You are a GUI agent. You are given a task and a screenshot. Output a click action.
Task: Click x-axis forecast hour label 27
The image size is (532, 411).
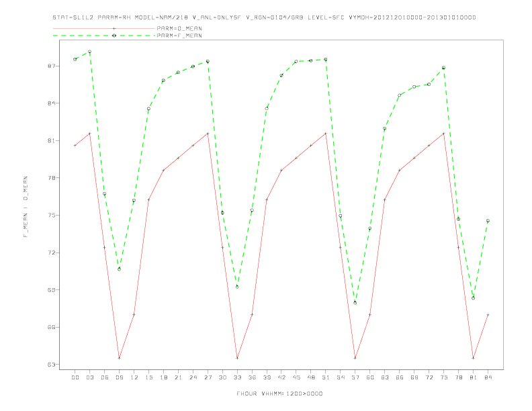pyautogui.click(x=208, y=377)
